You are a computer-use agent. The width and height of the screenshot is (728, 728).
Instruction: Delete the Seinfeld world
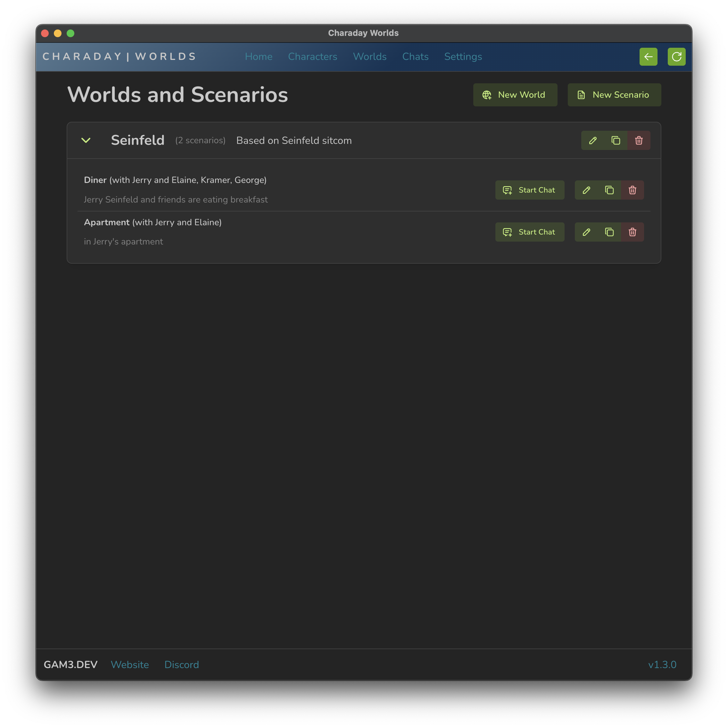pos(639,141)
